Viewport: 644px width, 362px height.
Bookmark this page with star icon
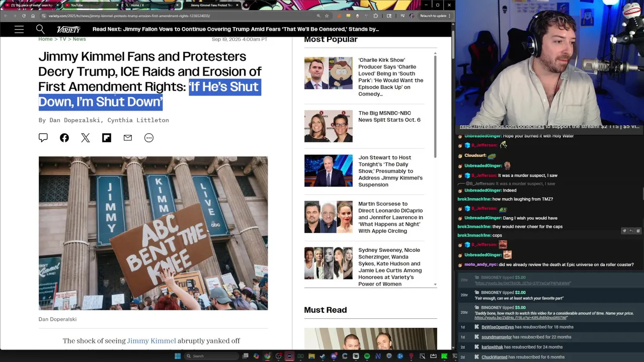pyautogui.click(x=327, y=16)
